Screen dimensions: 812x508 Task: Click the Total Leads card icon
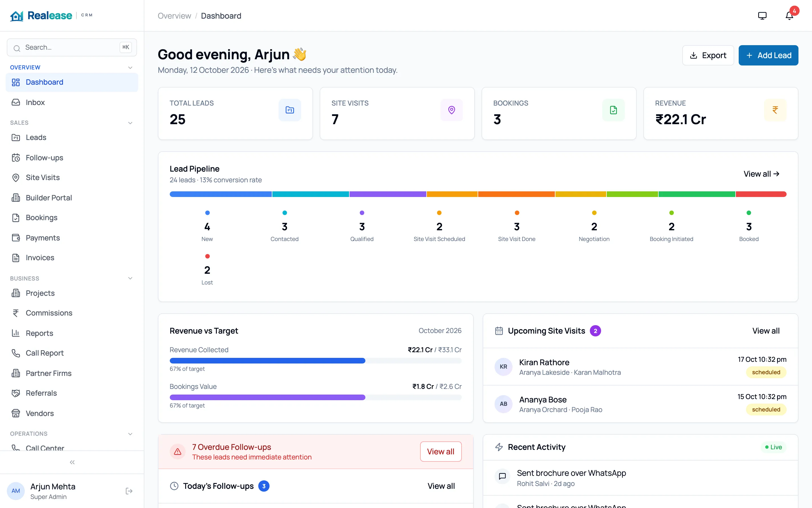point(290,110)
